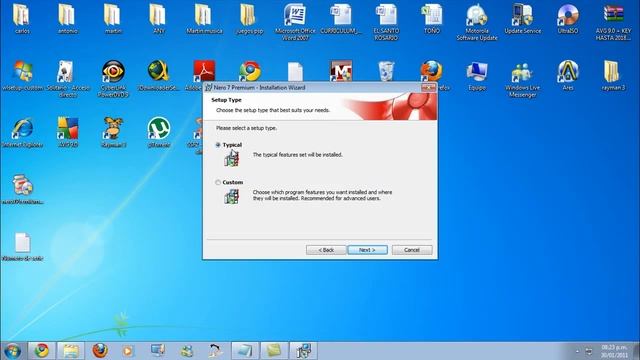640x360 pixels.
Task: Click the installer taskbar button
Action: (x=303, y=351)
